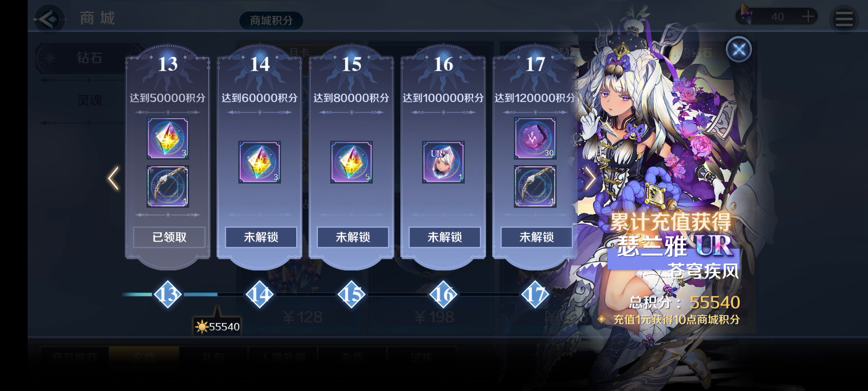Click the 未解锁 button under tier 16
868x391 pixels.
pos(445,237)
